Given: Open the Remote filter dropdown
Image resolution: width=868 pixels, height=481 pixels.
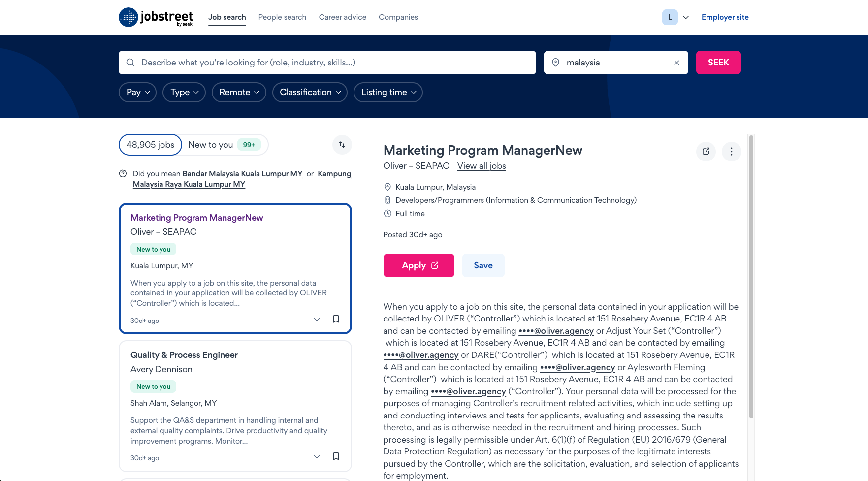Looking at the screenshot, I should pos(239,92).
